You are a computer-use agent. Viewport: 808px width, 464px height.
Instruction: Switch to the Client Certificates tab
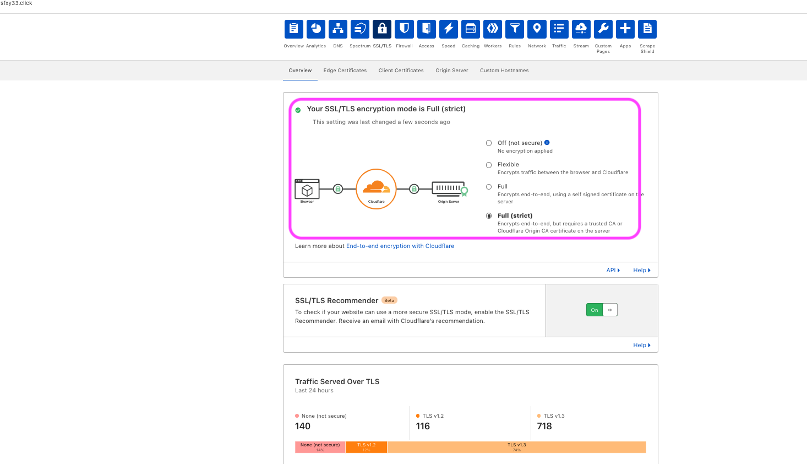tap(401, 71)
